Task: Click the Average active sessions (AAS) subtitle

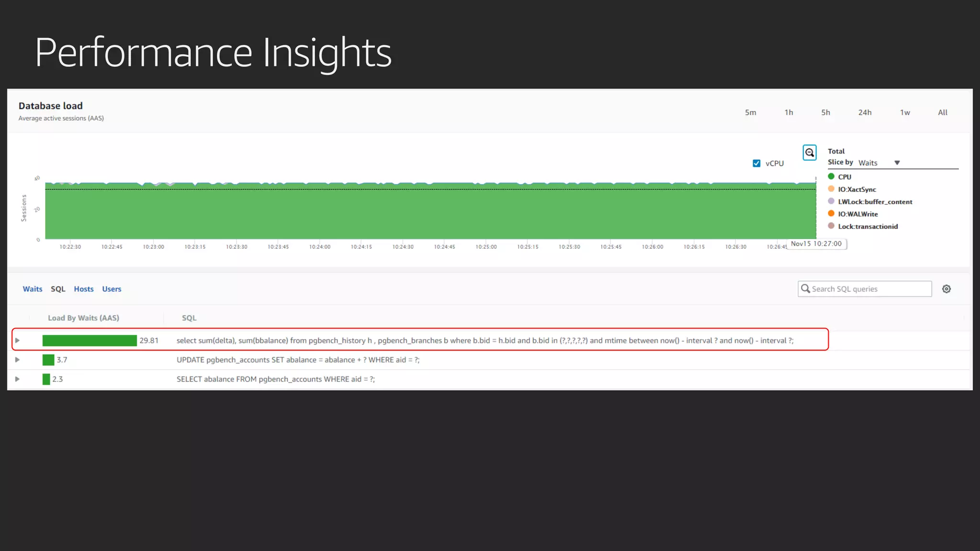Action: tap(61, 118)
